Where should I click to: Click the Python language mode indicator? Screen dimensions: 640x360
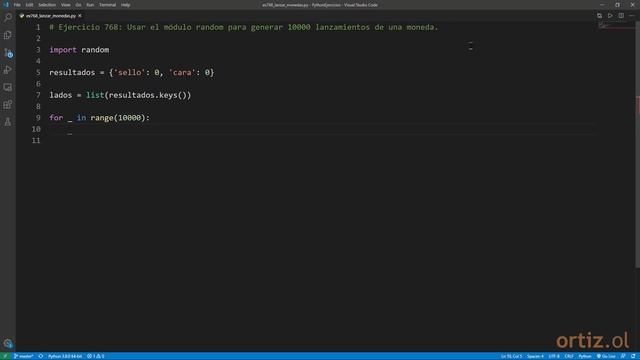click(584, 356)
